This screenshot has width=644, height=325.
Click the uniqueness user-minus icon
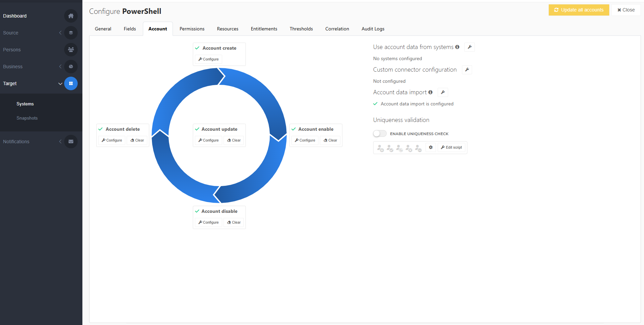418,148
